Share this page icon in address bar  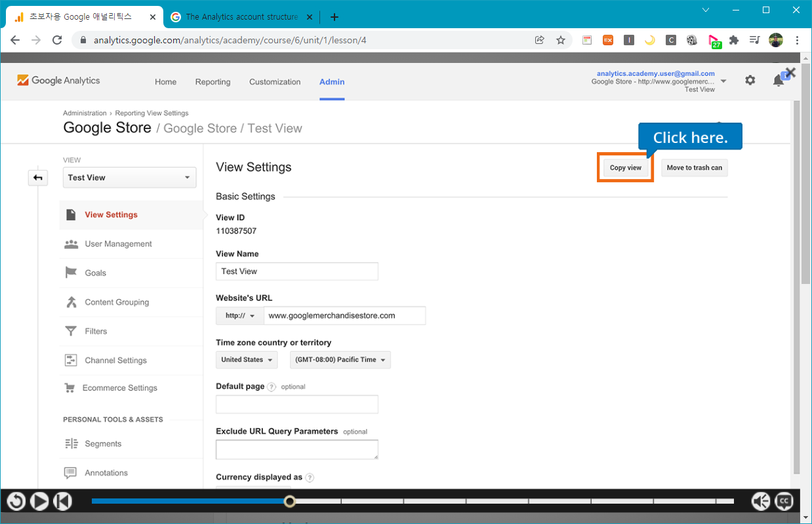click(539, 40)
